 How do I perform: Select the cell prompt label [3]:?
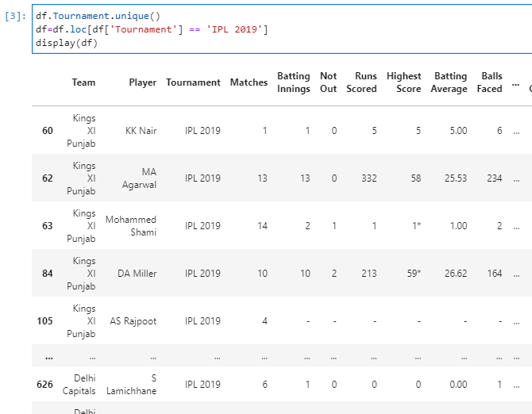tap(15, 16)
